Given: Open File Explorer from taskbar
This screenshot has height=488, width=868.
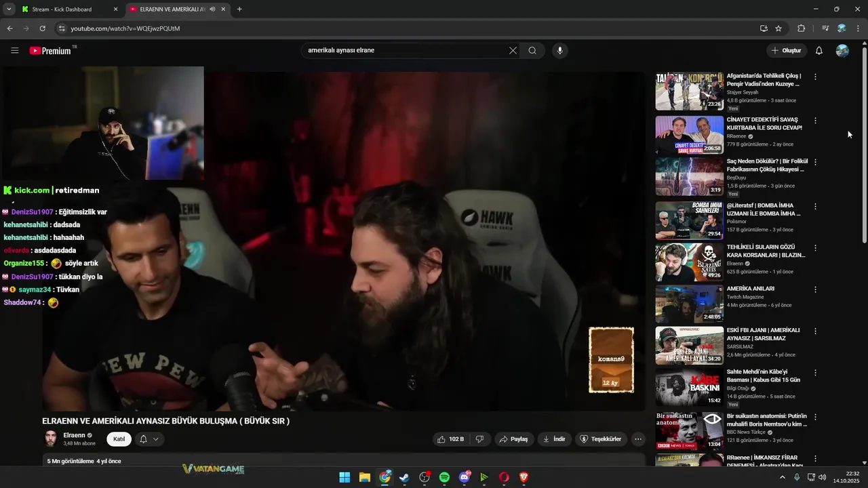Looking at the screenshot, I should [x=365, y=477].
